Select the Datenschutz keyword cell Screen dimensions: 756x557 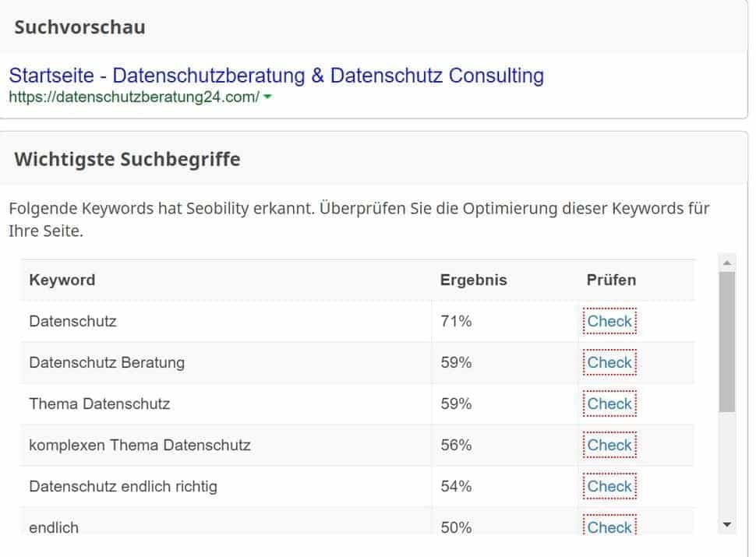72,321
